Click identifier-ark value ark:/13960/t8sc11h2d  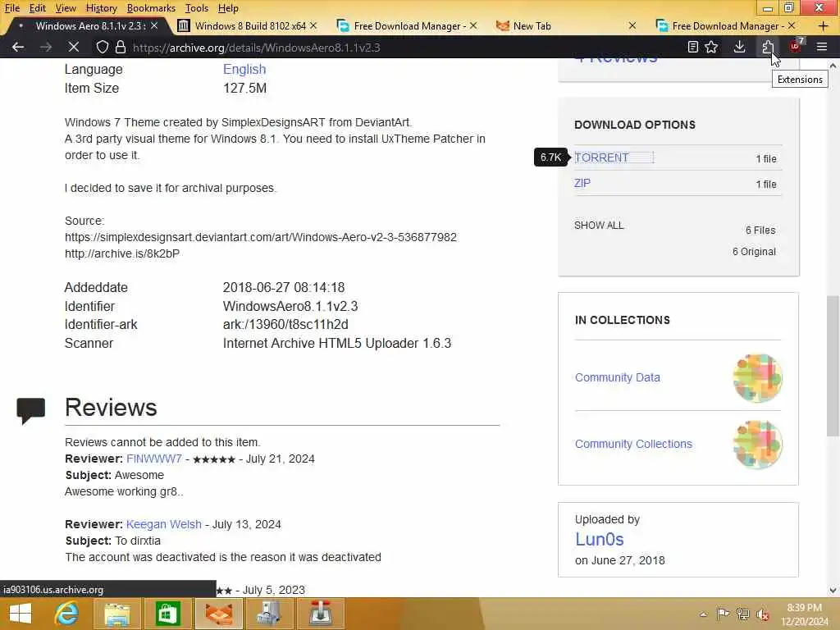pyautogui.click(x=285, y=324)
